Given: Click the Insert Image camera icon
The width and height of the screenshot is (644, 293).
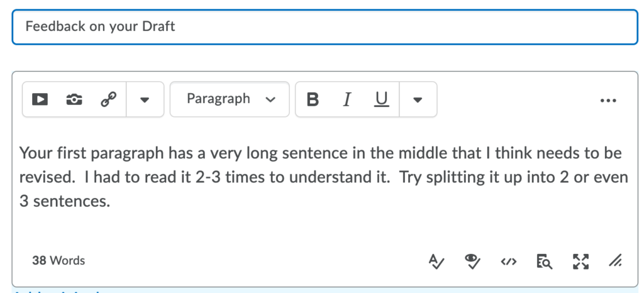Looking at the screenshot, I should click(74, 99).
